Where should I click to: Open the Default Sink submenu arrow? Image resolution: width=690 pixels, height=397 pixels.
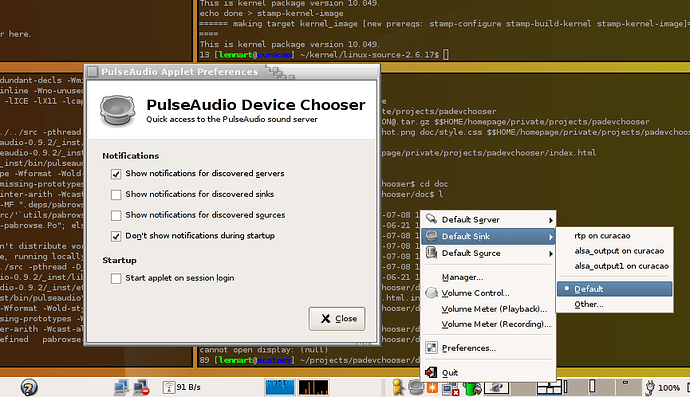pos(551,237)
